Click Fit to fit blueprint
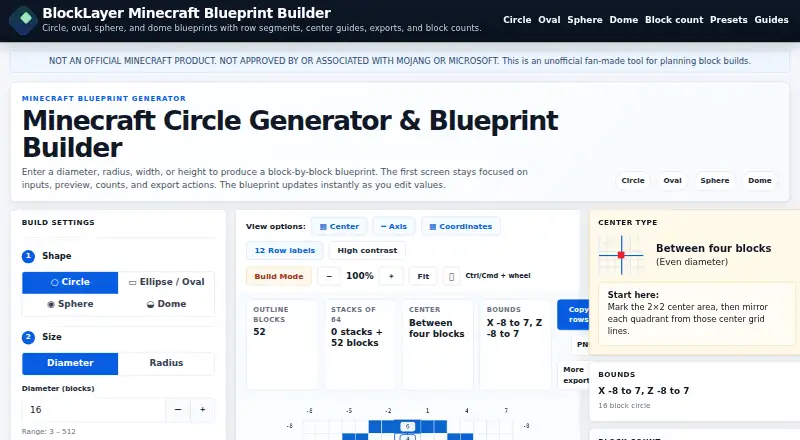This screenshot has width=800, height=440. pyautogui.click(x=423, y=277)
